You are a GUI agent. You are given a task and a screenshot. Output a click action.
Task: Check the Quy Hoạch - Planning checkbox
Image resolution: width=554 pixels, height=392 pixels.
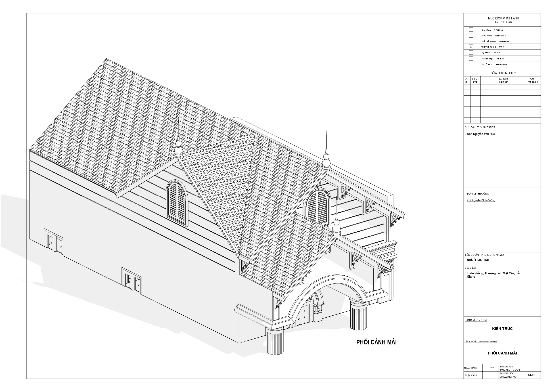tap(471, 30)
